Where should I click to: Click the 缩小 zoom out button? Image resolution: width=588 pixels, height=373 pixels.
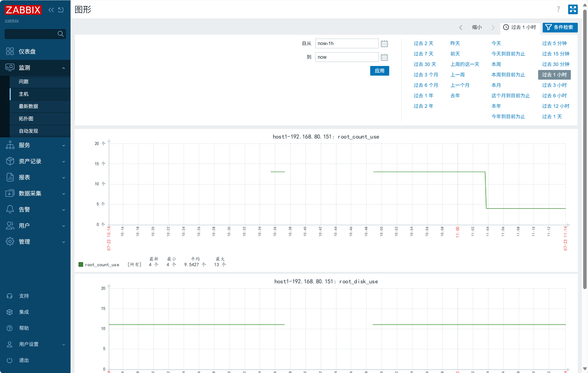click(477, 27)
